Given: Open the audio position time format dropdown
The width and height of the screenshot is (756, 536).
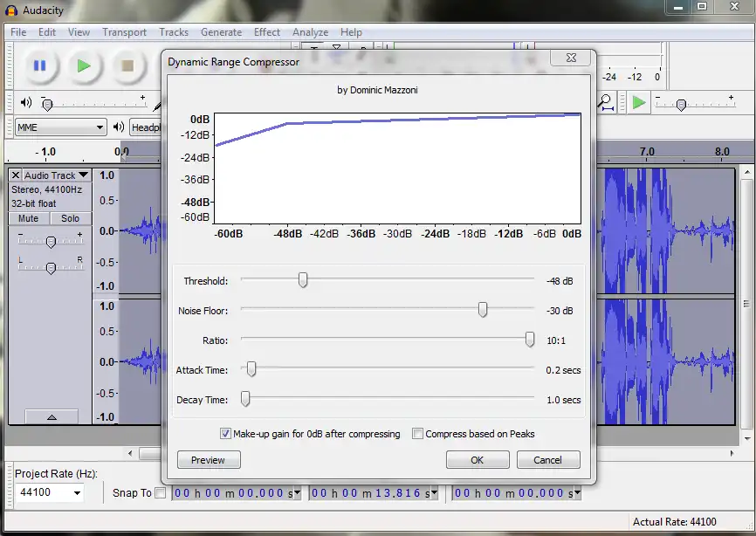Looking at the screenshot, I should point(578,492).
